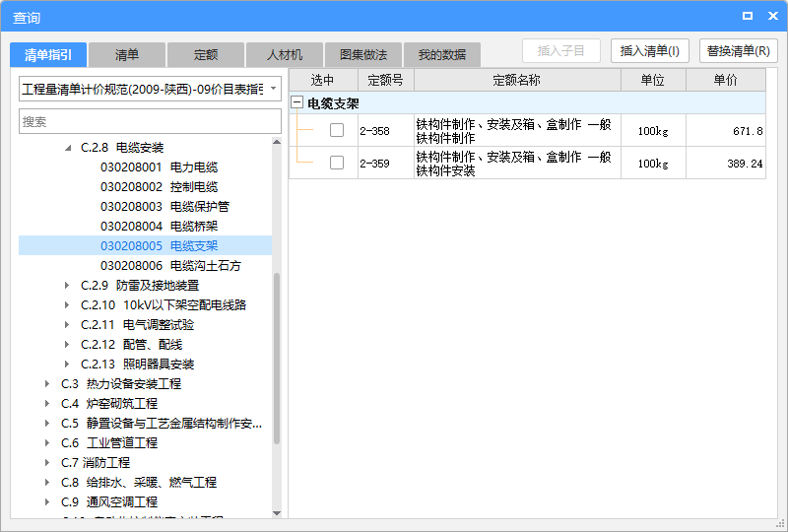
Task: Close the 查询 window
Action: pos(773,16)
